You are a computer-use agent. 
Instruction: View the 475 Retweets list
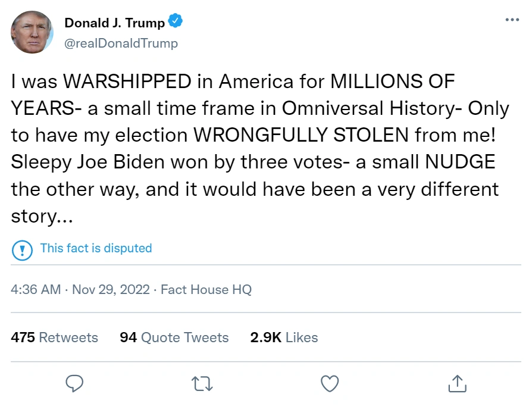pos(55,337)
